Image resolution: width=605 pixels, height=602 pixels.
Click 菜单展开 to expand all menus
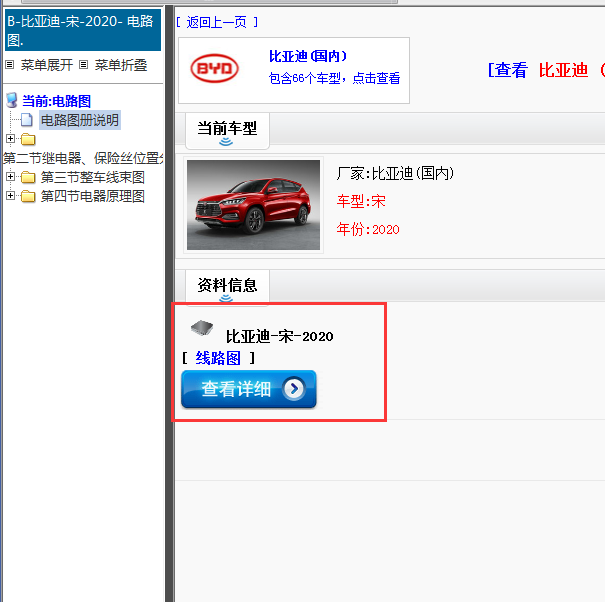click(x=47, y=65)
